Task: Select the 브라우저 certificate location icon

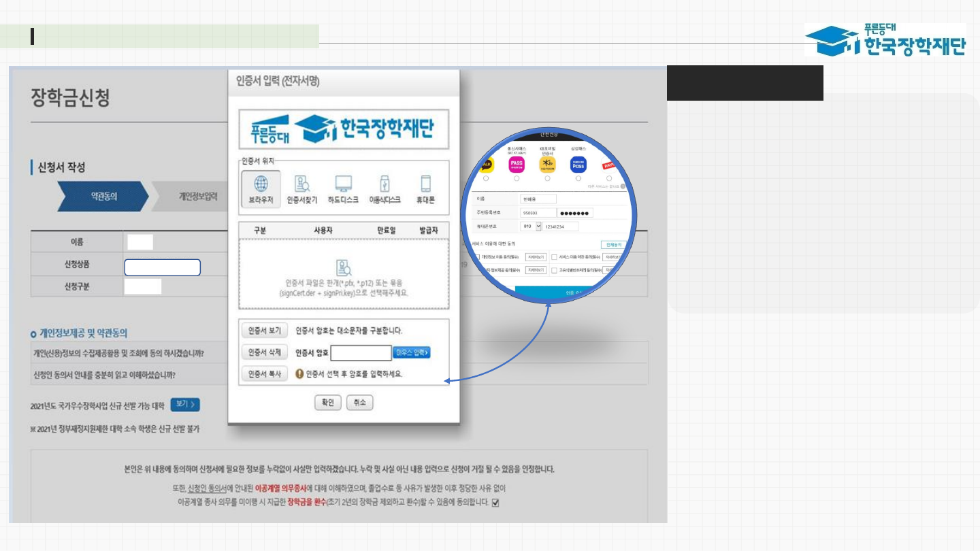Action: (261, 189)
